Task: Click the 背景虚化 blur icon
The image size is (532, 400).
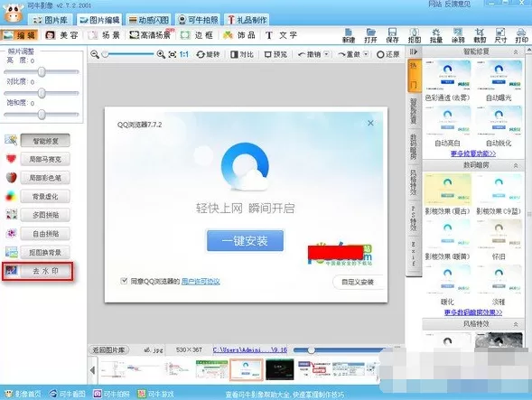Action: (11, 196)
